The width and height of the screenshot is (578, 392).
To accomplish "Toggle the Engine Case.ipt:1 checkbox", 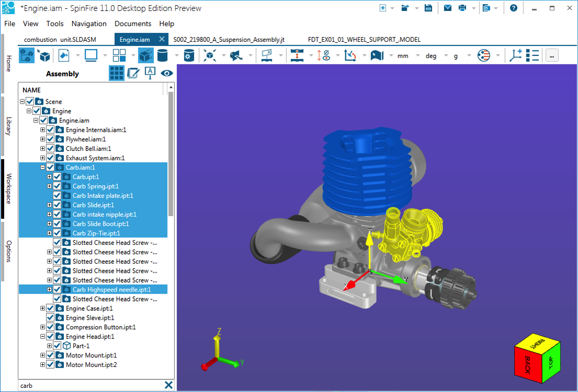I will pyautogui.click(x=50, y=308).
